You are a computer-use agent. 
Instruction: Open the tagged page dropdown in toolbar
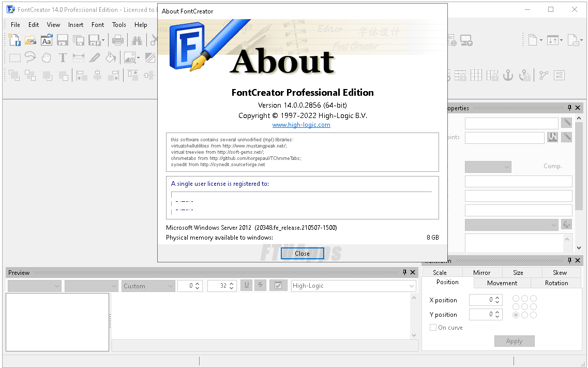click(x=581, y=40)
